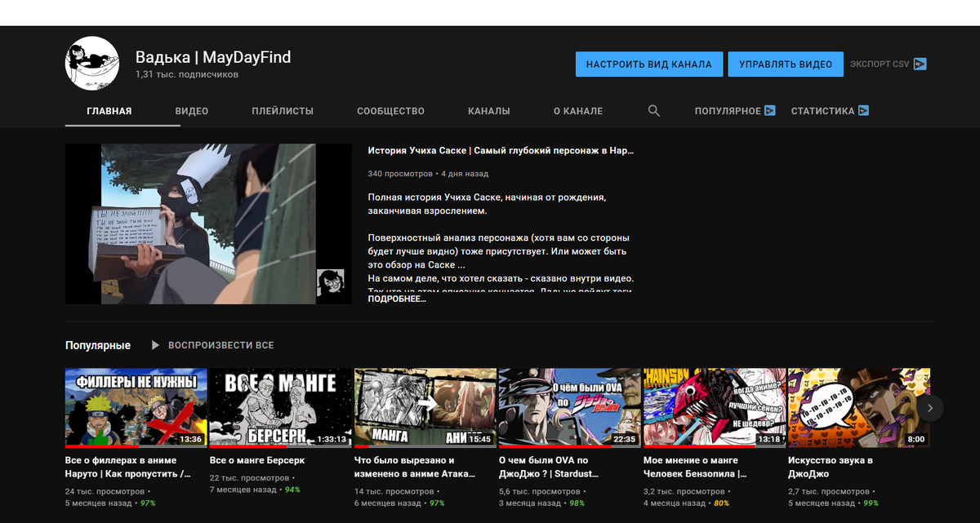The height and width of the screenshot is (523, 980).
Task: Open the Манга vs Аниме Атака thumbnail
Action: (x=425, y=407)
